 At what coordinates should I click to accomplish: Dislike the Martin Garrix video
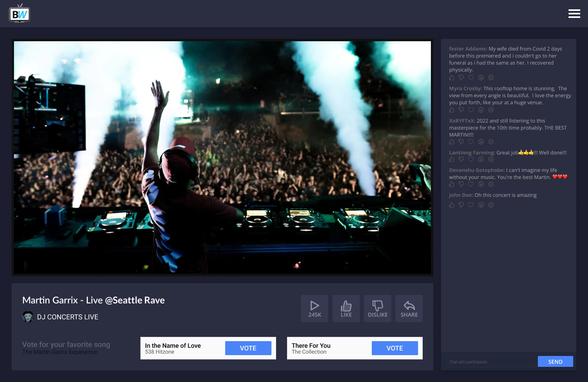pyautogui.click(x=378, y=308)
